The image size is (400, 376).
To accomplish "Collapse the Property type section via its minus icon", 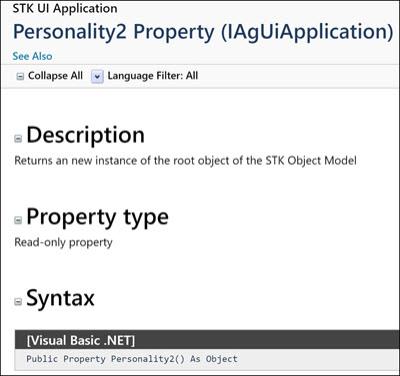I will tap(18, 220).
